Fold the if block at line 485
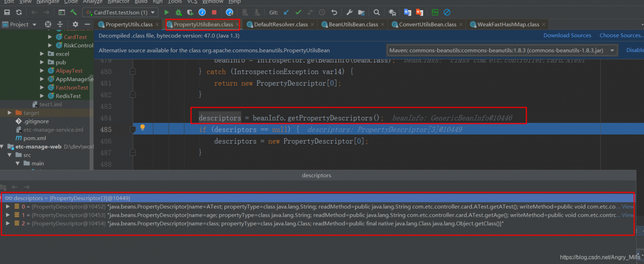Screen dimensions: 644x264 (133, 129)
